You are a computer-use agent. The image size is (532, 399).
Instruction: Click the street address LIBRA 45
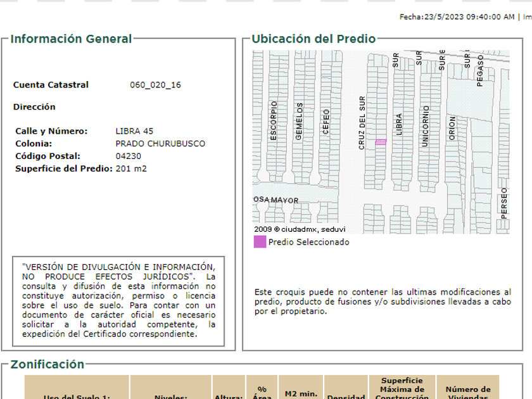coord(134,131)
